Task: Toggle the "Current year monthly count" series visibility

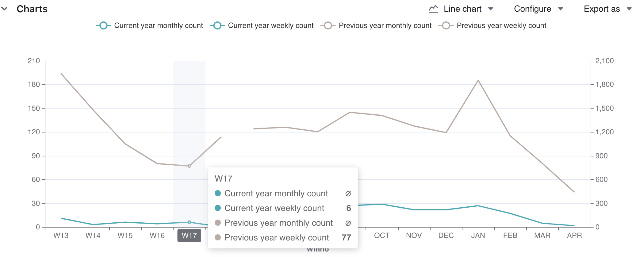Action: coord(158,25)
